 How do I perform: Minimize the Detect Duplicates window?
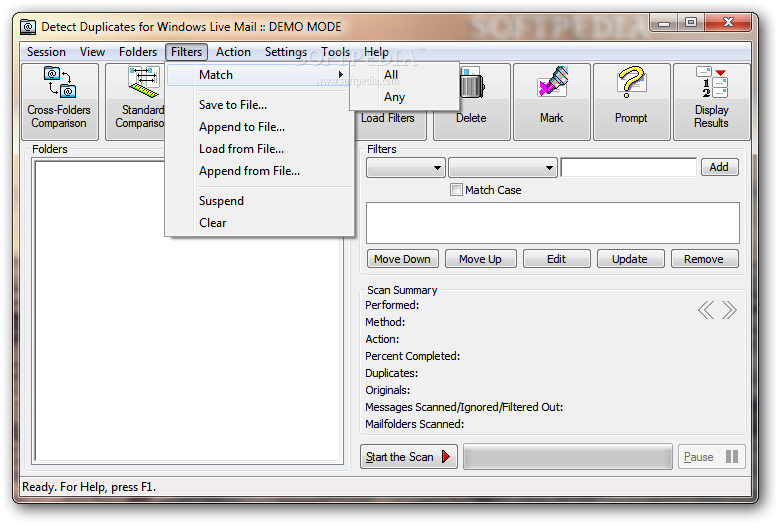(x=664, y=23)
